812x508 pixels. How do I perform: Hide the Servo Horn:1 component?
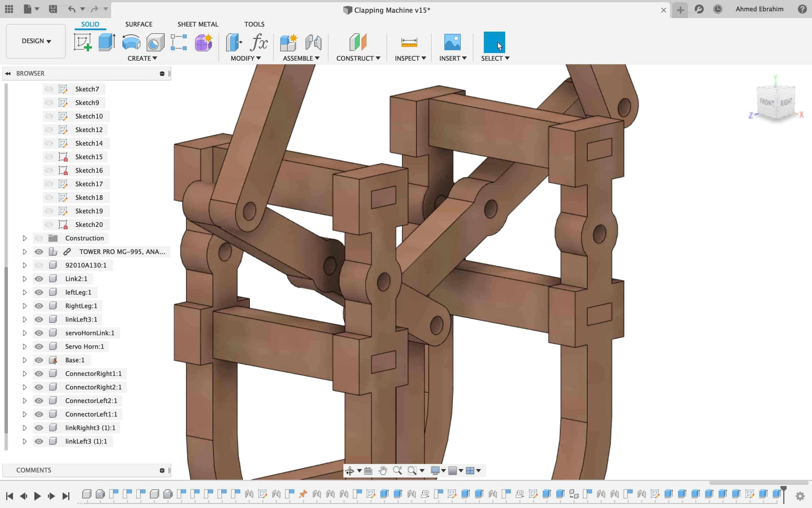(39, 346)
